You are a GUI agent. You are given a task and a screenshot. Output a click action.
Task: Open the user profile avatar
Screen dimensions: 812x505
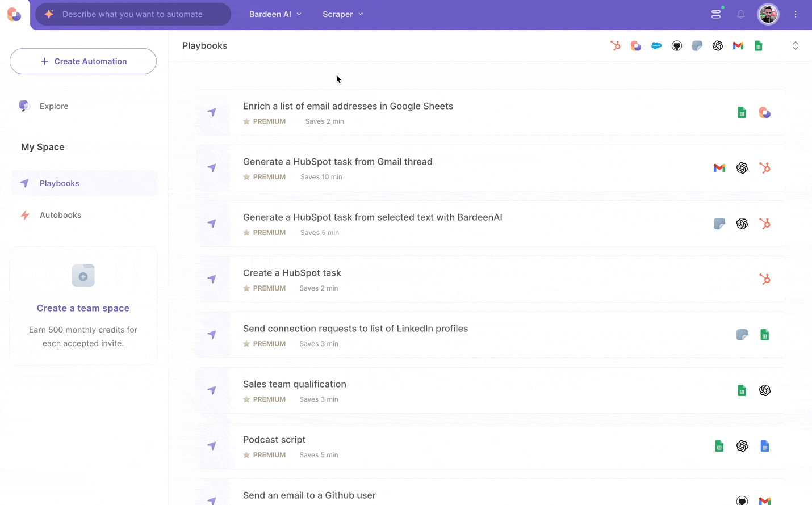[x=768, y=14]
